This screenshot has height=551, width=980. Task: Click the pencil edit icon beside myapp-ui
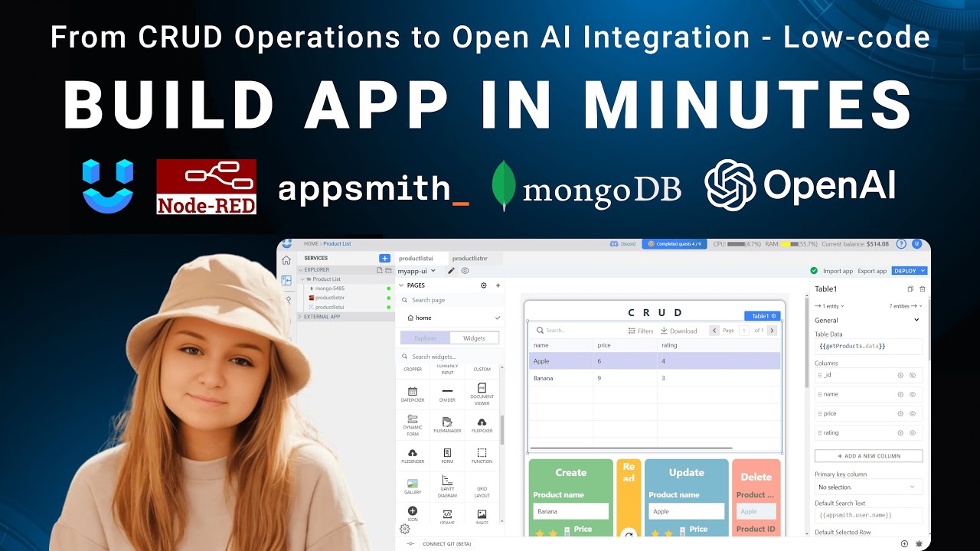click(x=450, y=270)
